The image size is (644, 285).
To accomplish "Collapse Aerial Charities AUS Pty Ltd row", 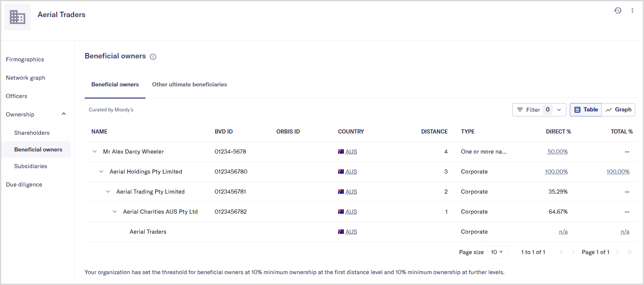I will [115, 212].
